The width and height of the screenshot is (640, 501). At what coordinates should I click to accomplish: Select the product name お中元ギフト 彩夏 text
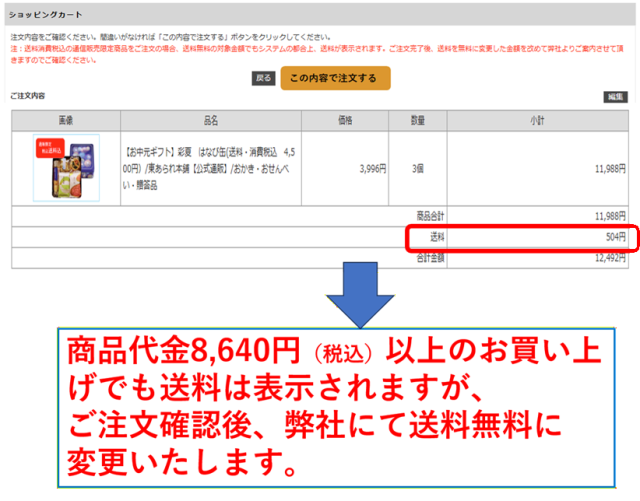pos(209,169)
